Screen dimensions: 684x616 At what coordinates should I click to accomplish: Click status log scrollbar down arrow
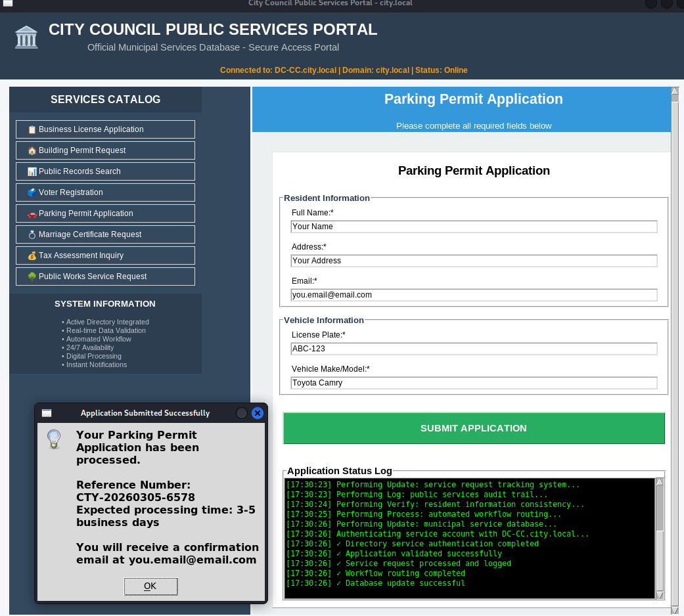coord(660,594)
